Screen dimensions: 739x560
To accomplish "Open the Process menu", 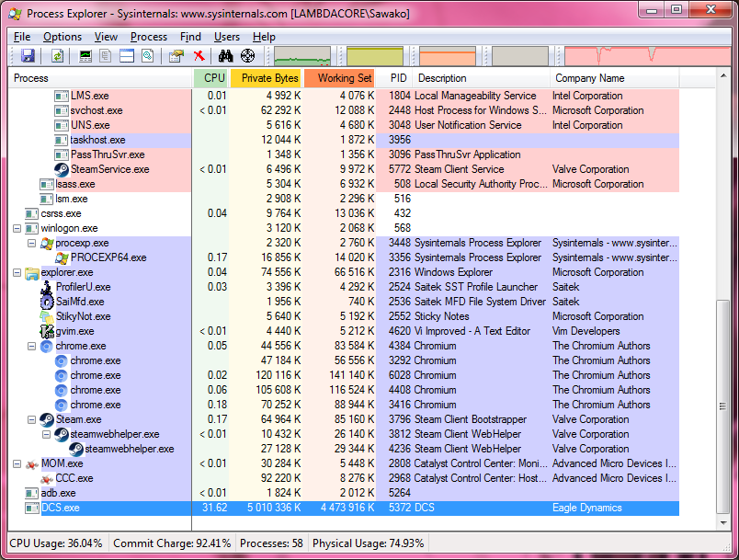I will pos(149,37).
